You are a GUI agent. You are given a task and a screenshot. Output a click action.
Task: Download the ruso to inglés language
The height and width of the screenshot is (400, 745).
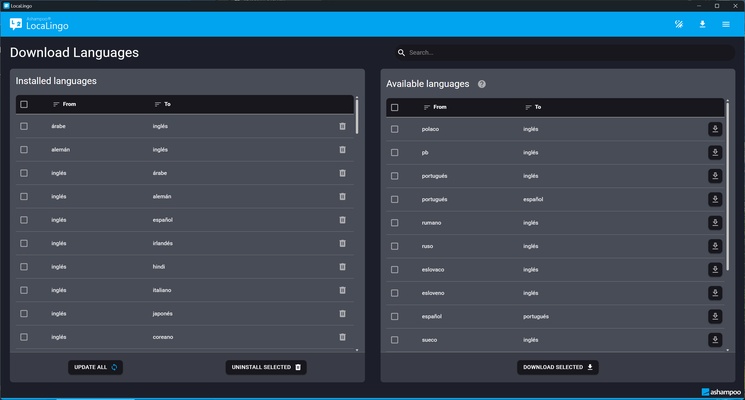point(715,246)
